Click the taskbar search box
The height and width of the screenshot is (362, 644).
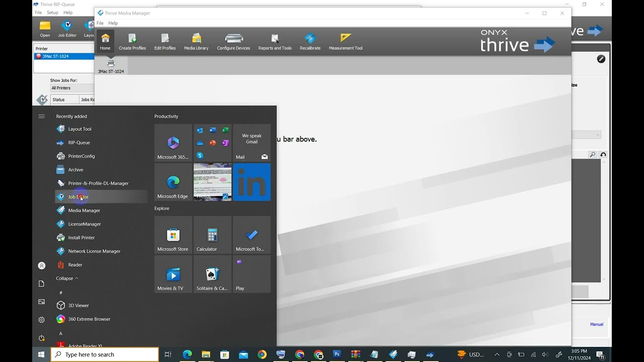point(105,354)
